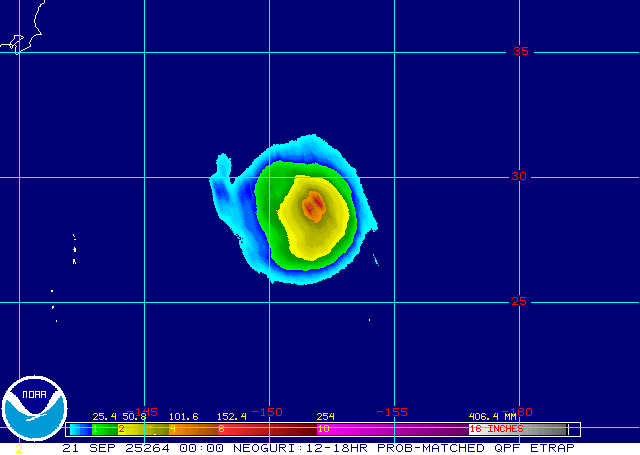Click the latitude 30 label
This screenshot has height=455, width=640.
point(519,176)
